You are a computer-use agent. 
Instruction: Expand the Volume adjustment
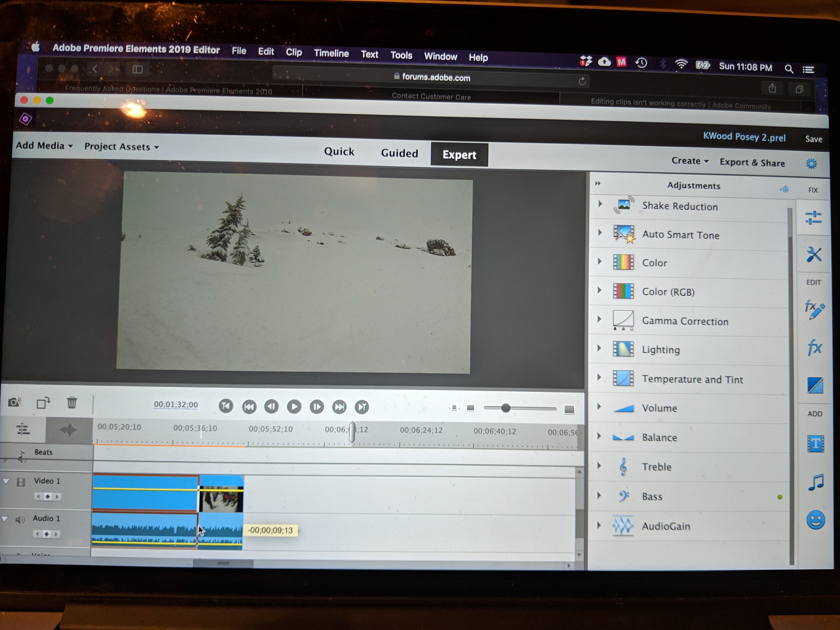click(x=599, y=406)
